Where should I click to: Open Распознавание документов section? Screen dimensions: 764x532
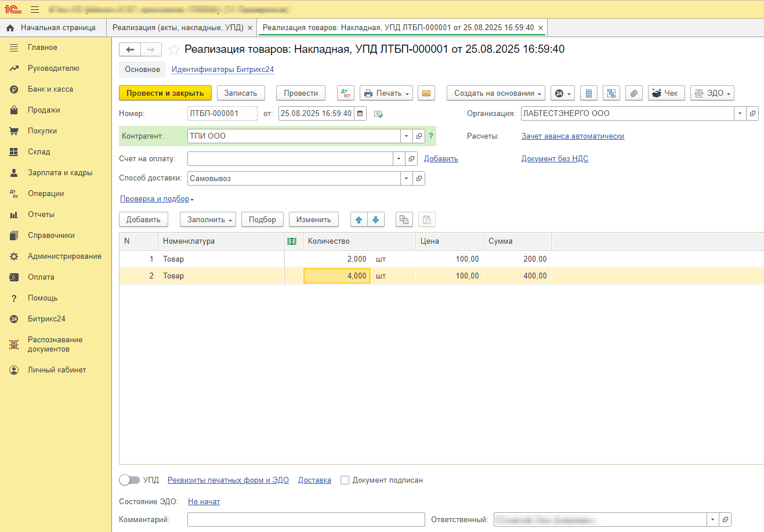click(55, 345)
